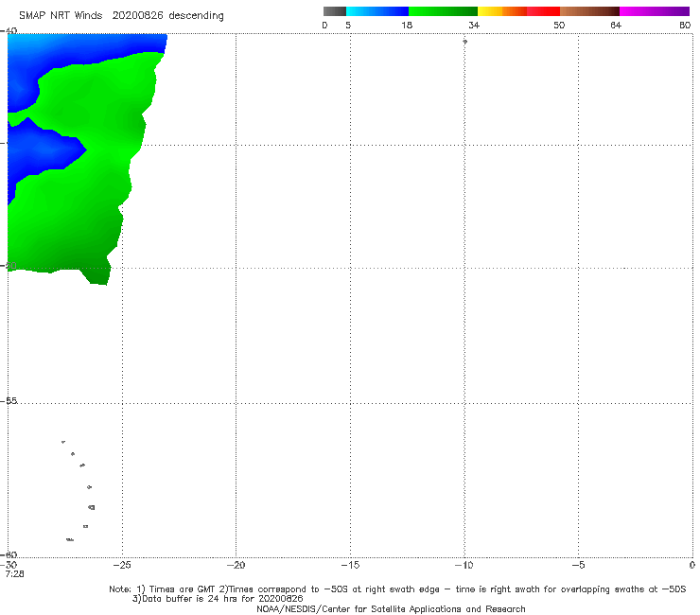Click the longitude label -15
This screenshot has height=615, width=700.
click(x=350, y=566)
